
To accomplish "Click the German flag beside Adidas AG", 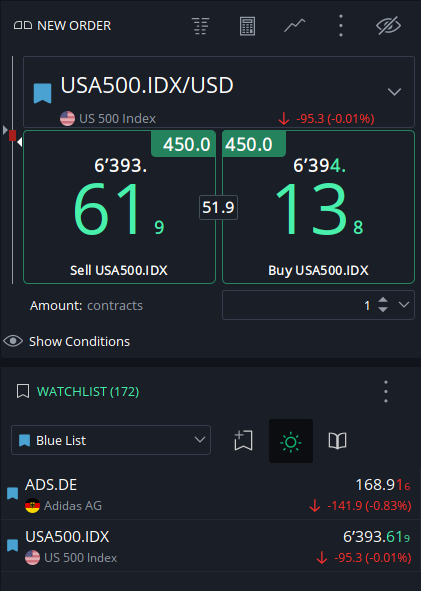I will tap(32, 505).
